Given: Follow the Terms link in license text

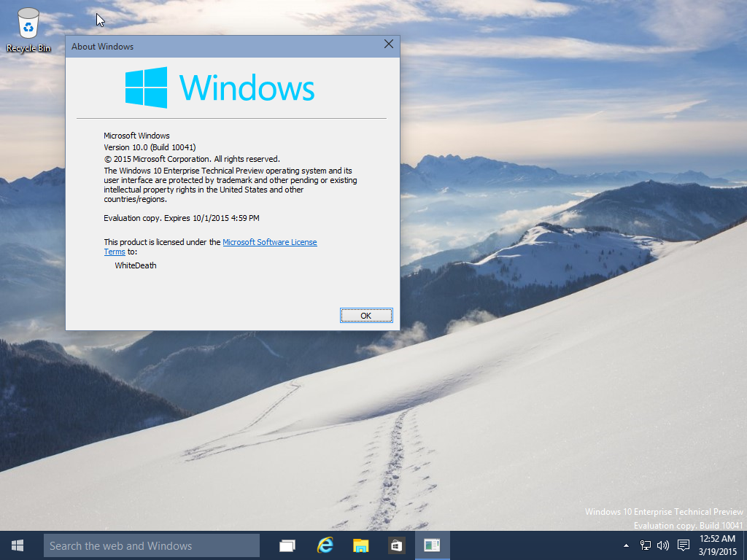Looking at the screenshot, I should [x=115, y=252].
